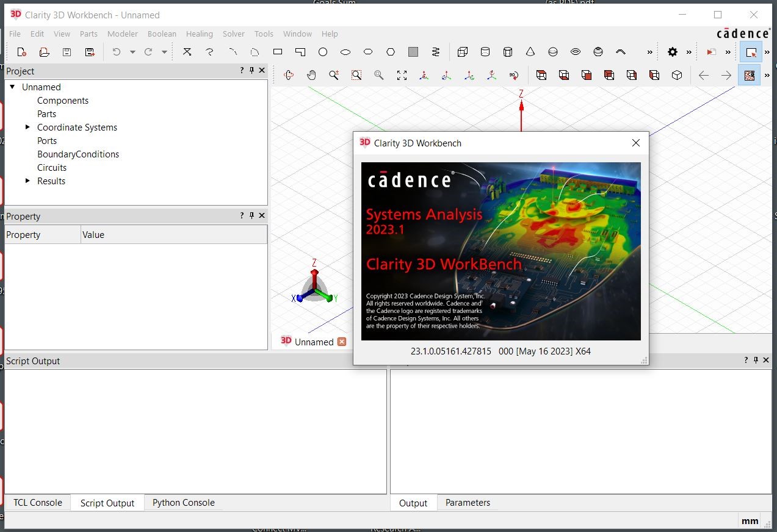Expand overflow chevron after the gear icon
This screenshot has width=777, height=532.
[689, 52]
